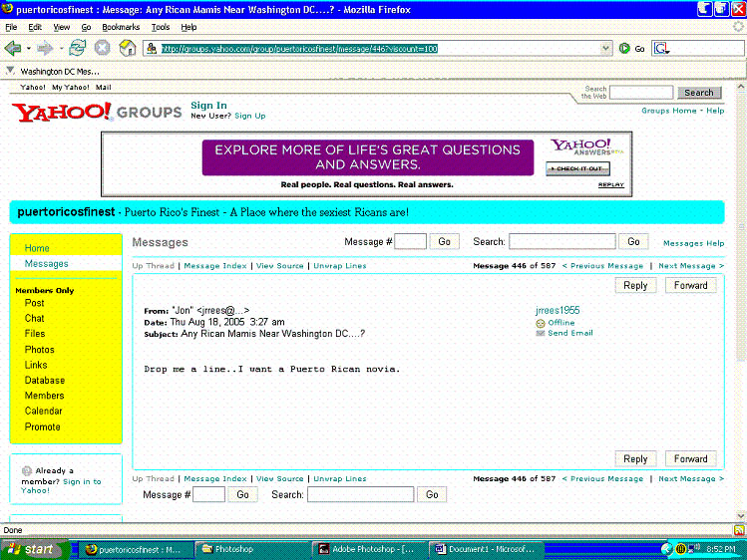747x560 pixels.
Task: Click the bottom Forward message button
Action: pyautogui.click(x=691, y=458)
